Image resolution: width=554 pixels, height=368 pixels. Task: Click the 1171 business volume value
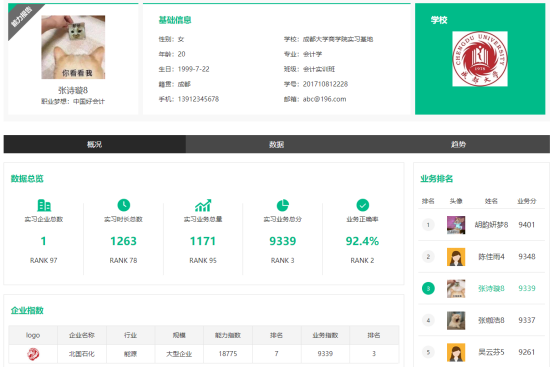[203, 241]
